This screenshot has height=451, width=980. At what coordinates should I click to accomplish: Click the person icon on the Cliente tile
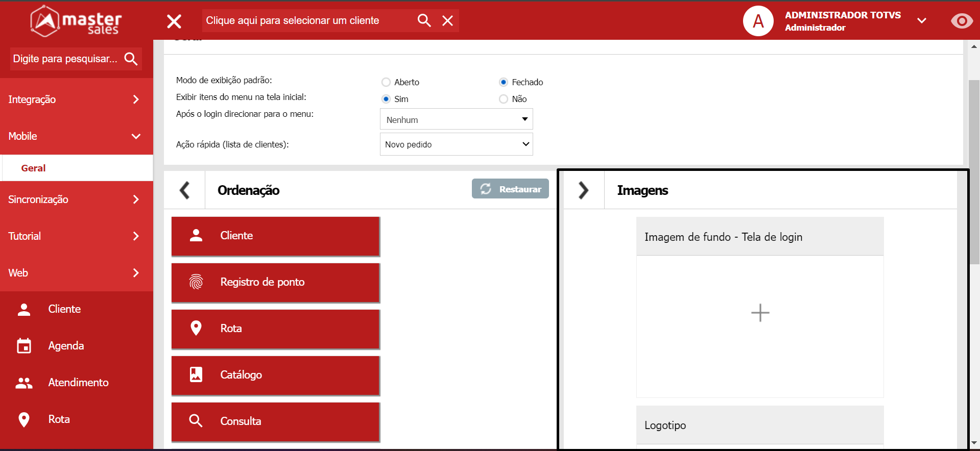pyautogui.click(x=196, y=235)
